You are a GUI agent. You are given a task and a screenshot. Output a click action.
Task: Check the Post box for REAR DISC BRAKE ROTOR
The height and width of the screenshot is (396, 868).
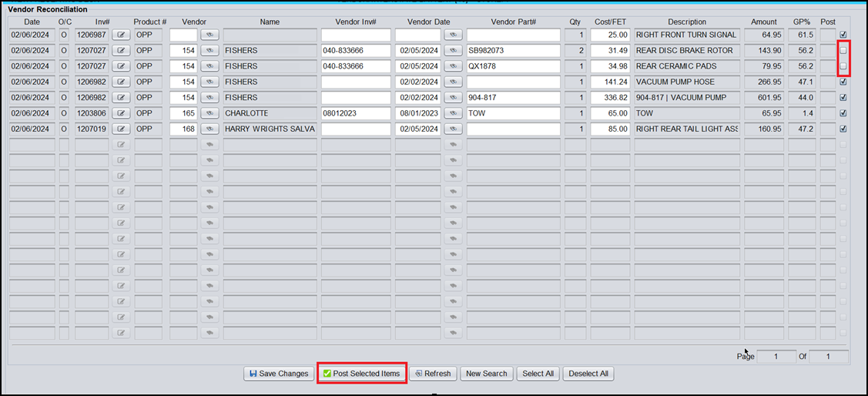tap(843, 51)
